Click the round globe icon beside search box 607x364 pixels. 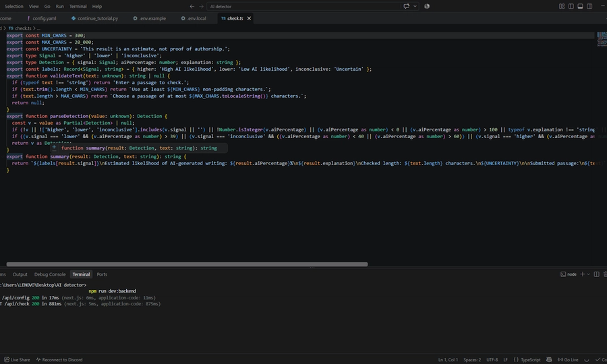[427, 6]
